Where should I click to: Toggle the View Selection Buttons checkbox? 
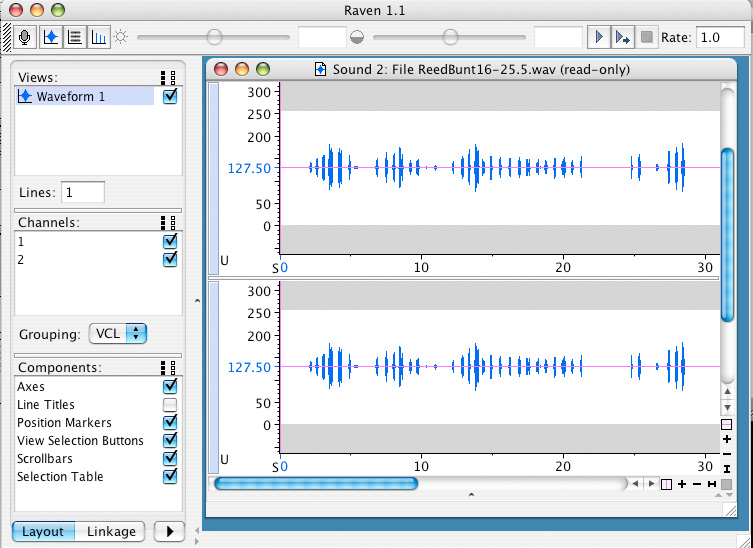pos(170,440)
